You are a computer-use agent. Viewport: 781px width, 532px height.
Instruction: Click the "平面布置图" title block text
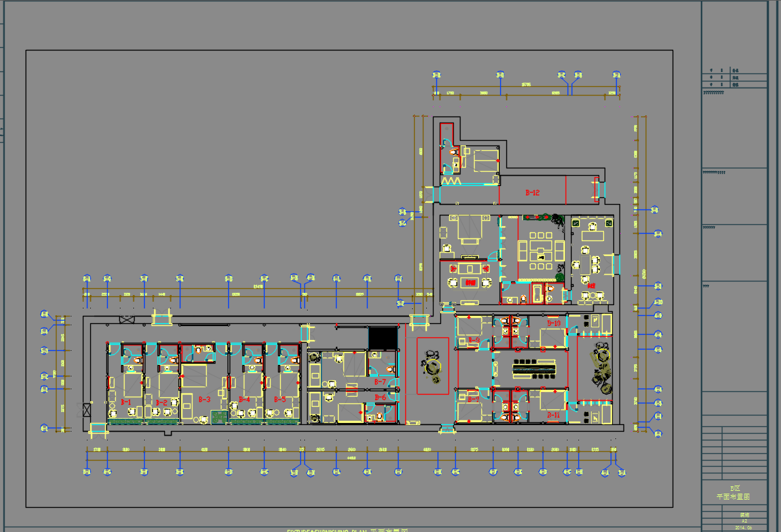point(733,496)
